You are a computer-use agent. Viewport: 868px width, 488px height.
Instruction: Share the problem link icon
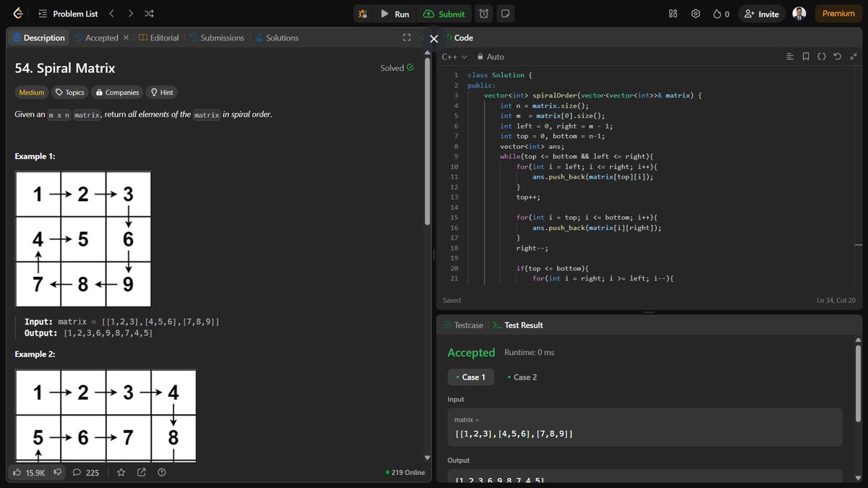click(x=141, y=472)
